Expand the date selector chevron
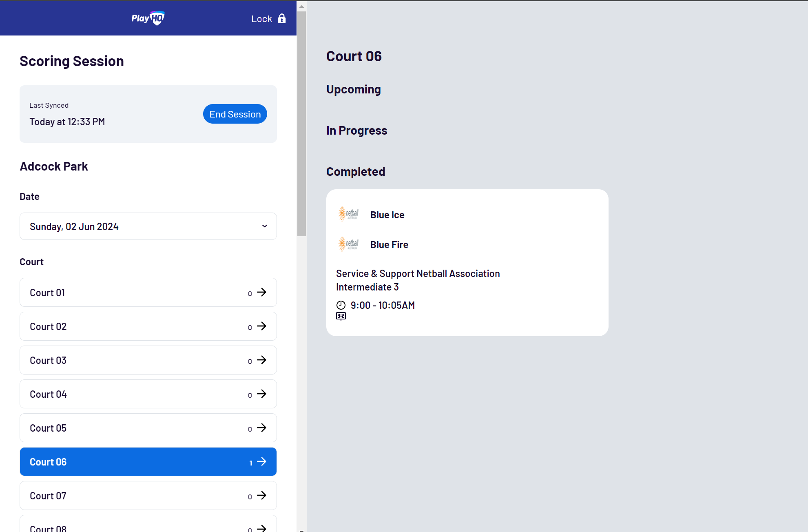 click(264, 226)
